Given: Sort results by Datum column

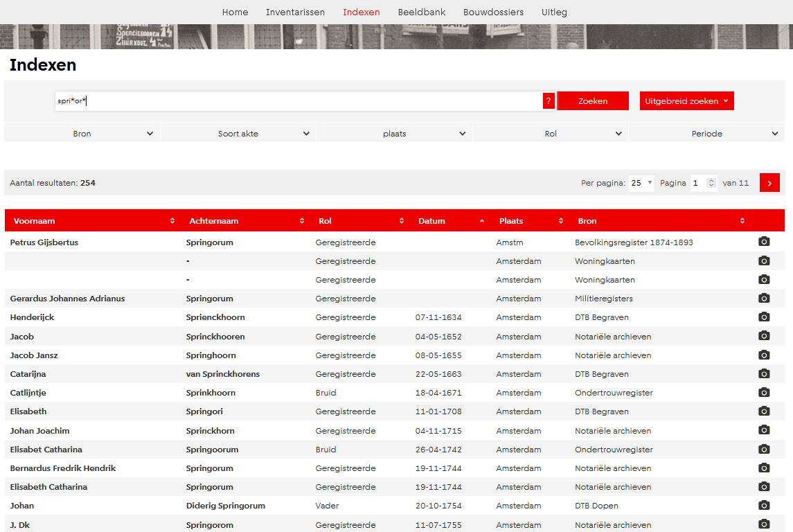Looking at the screenshot, I should point(452,221).
